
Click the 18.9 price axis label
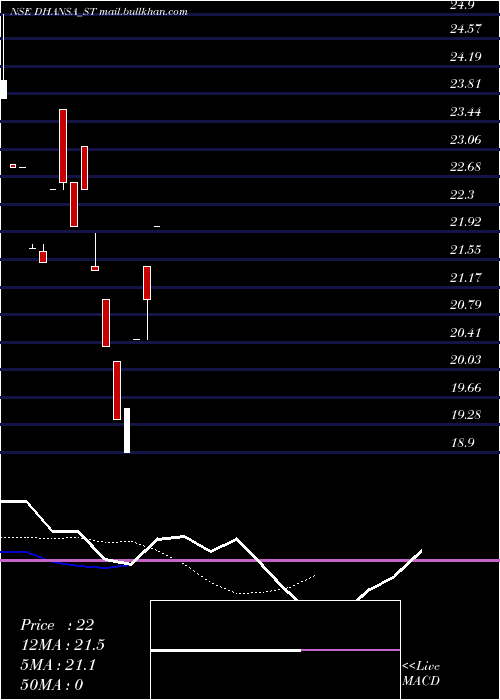[x=462, y=443]
